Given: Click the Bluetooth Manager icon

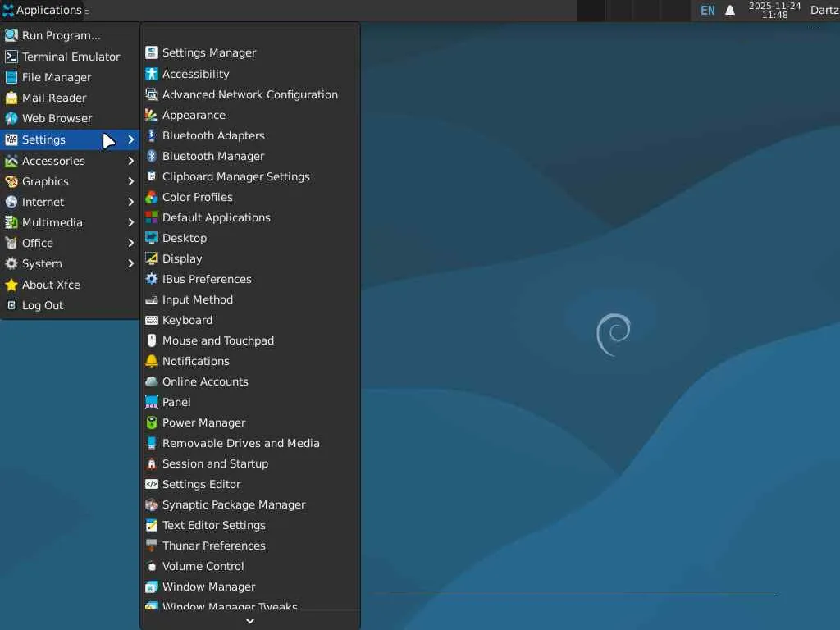Looking at the screenshot, I should click(x=152, y=156).
